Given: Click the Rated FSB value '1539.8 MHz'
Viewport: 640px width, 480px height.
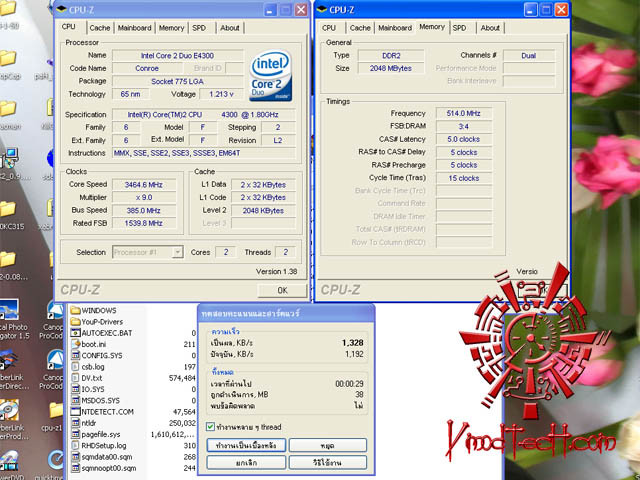Looking at the screenshot, I should coord(144,223).
